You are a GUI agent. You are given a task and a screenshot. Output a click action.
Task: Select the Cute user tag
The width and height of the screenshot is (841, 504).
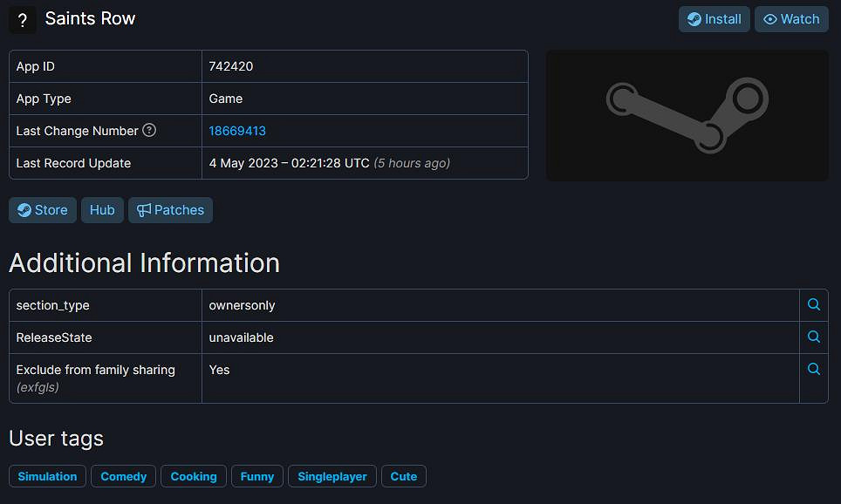(404, 476)
